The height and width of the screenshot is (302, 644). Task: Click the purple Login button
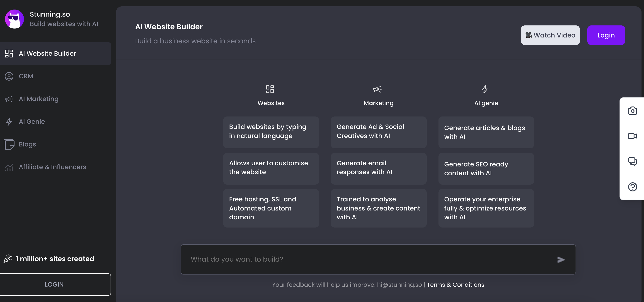606,35
